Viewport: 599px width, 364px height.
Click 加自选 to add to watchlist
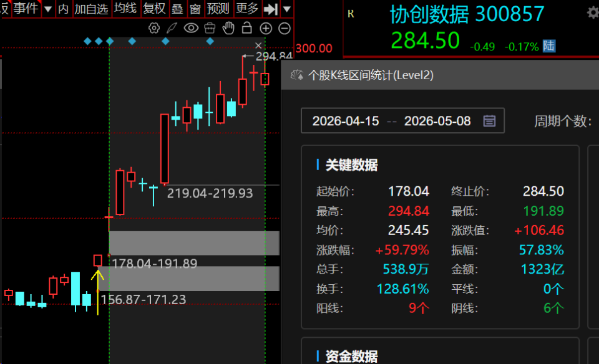(x=91, y=8)
